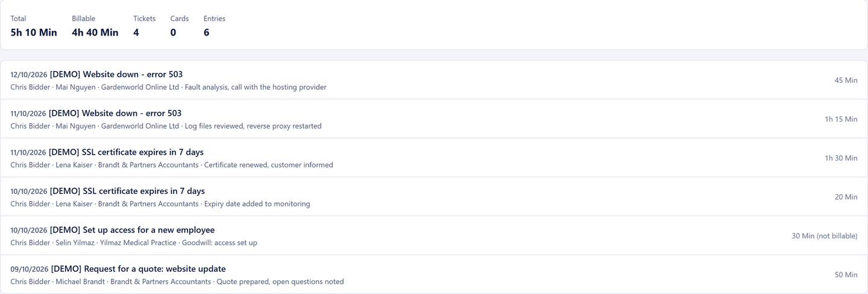Click details line mentioning Expiry date added to monitoring
Image resolution: width=868 pixels, height=294 pixels.
[x=160, y=203]
